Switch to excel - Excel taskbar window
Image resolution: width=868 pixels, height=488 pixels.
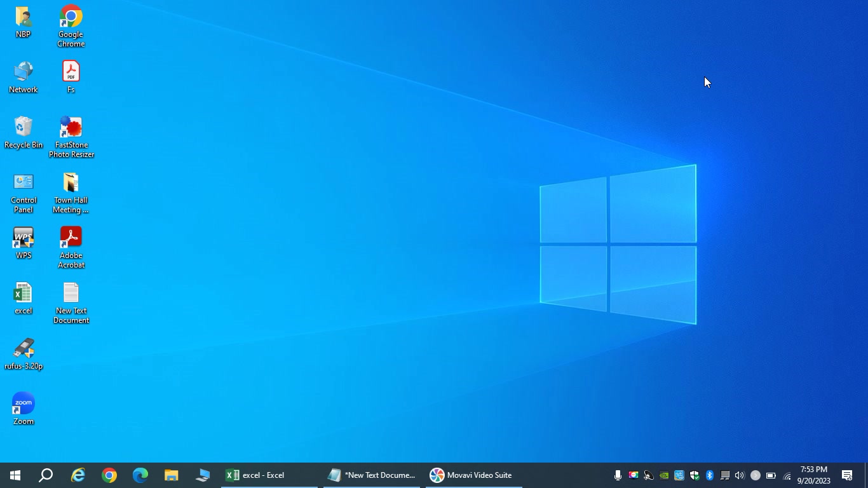click(269, 475)
